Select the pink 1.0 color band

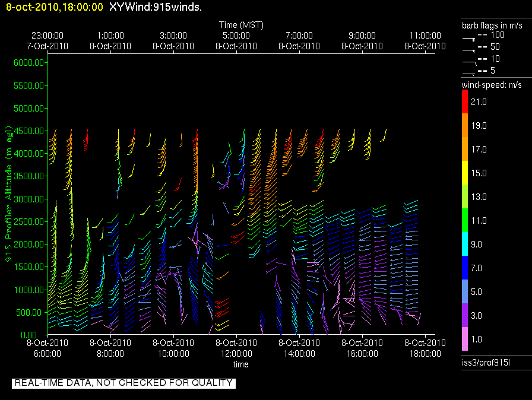click(x=465, y=339)
